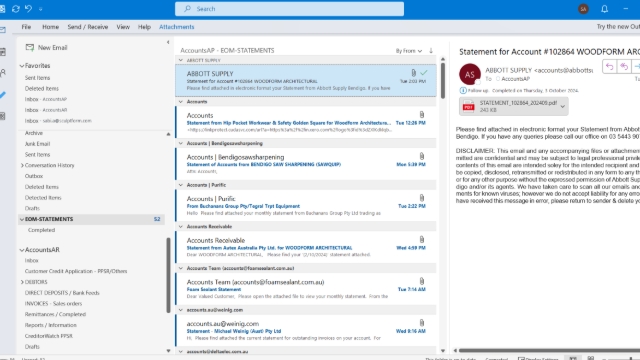The image size is (640, 360).
Task: Open the File menu
Action: (x=26, y=27)
